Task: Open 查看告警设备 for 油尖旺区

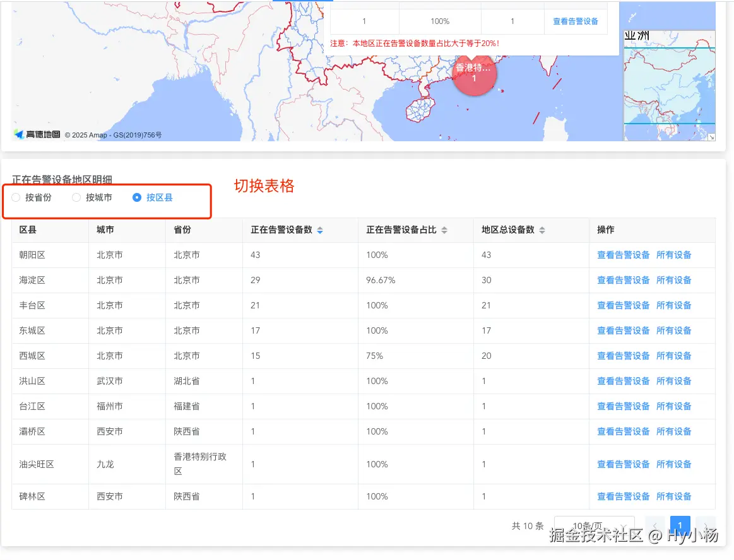Action: coord(623,465)
